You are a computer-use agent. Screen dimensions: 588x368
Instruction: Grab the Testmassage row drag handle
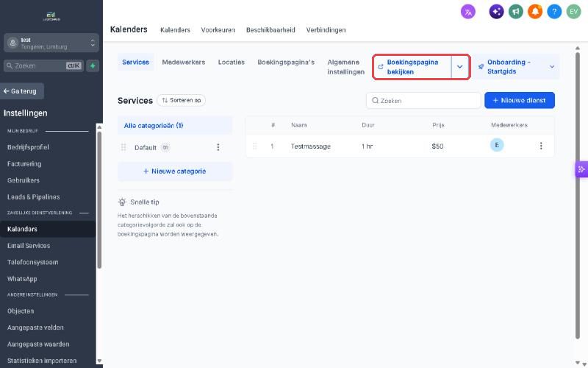(254, 146)
